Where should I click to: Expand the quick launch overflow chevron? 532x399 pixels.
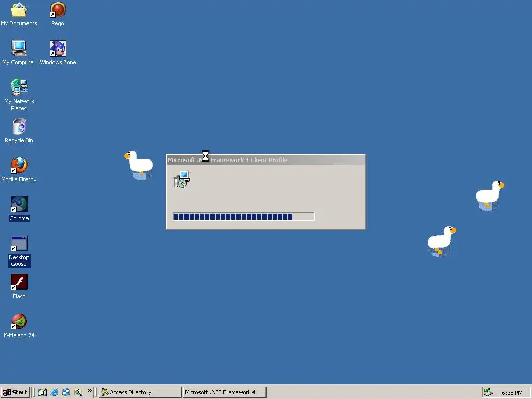(x=89, y=391)
